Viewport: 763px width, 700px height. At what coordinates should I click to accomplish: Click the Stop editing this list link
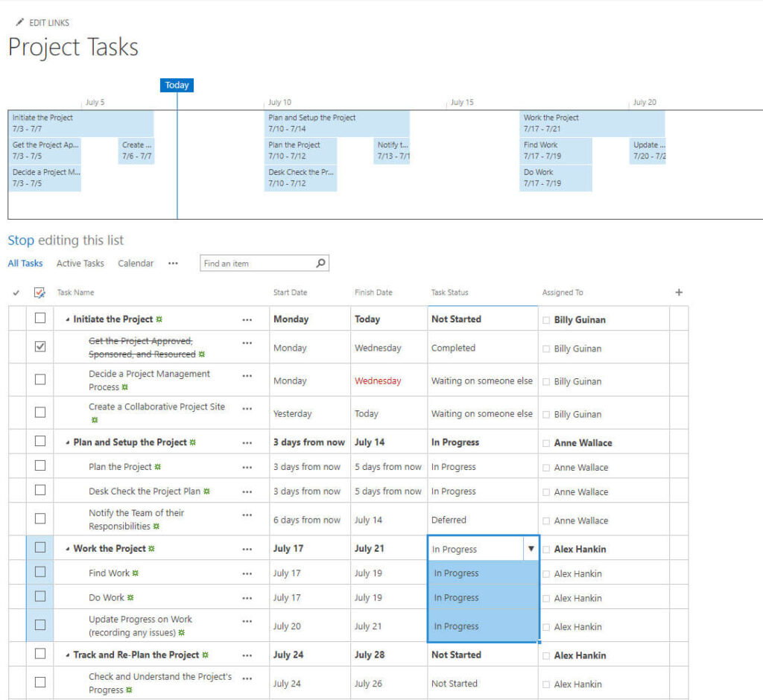pos(21,241)
